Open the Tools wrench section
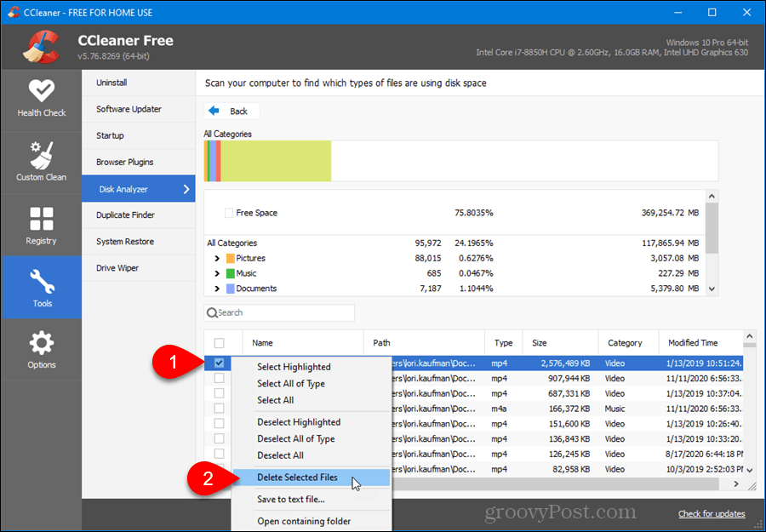Viewport: 766px width, 532px height. coord(42,288)
